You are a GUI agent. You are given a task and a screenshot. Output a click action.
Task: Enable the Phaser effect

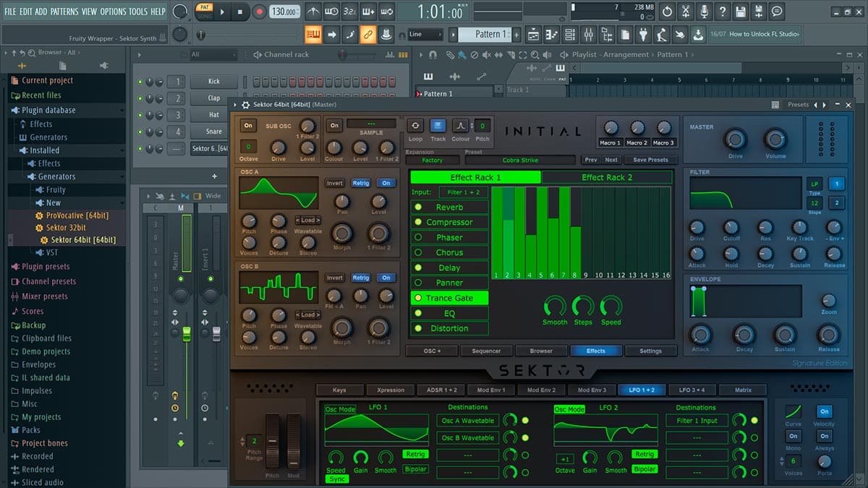click(417, 237)
